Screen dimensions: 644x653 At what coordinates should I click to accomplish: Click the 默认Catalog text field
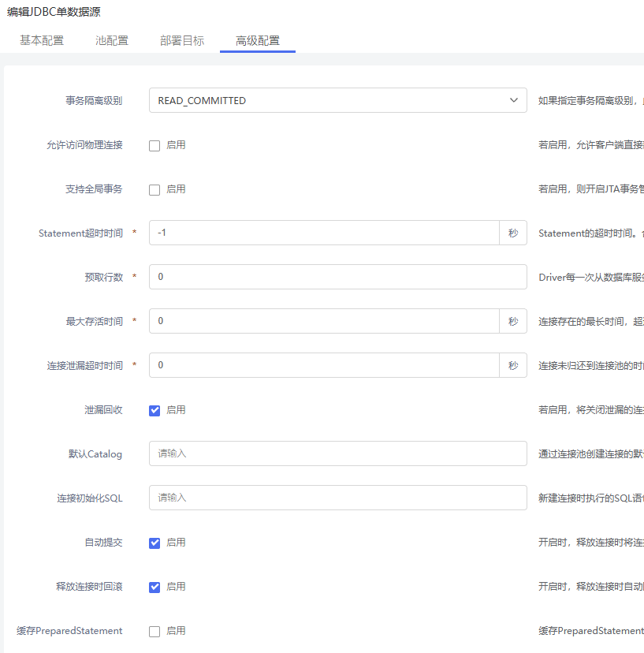(x=338, y=453)
